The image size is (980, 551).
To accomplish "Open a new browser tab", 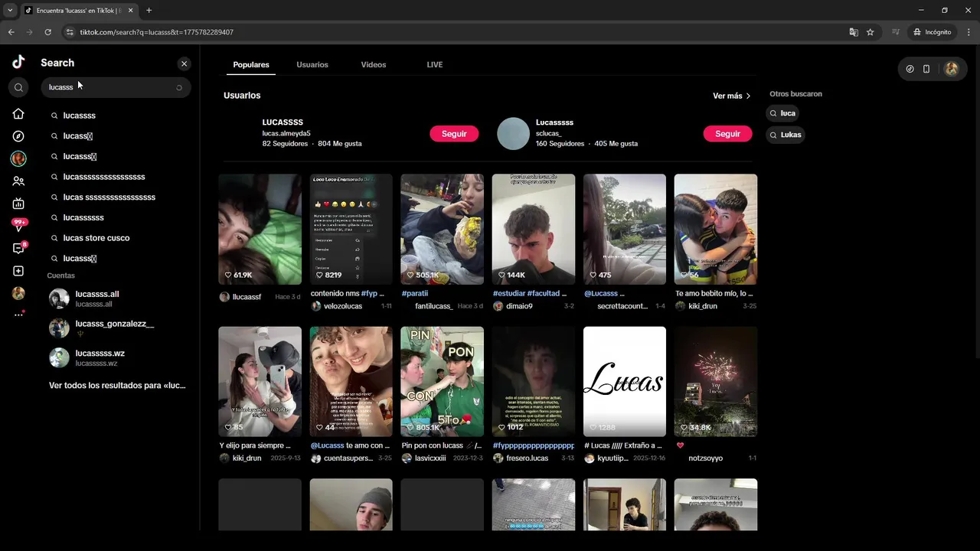I will point(149,10).
